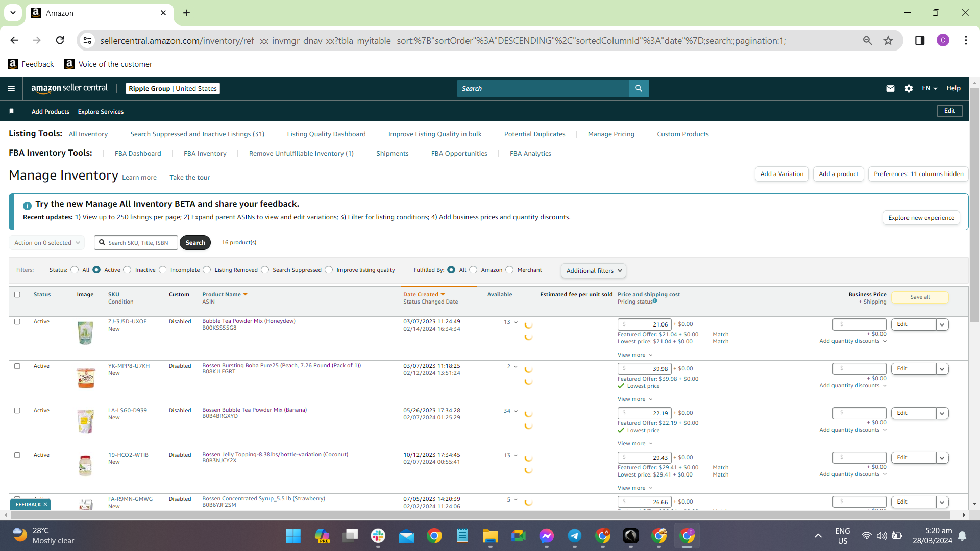Check the ZJ-3J5D-UXOF row checkbox
This screenshot has height=551, width=980.
[x=17, y=321]
